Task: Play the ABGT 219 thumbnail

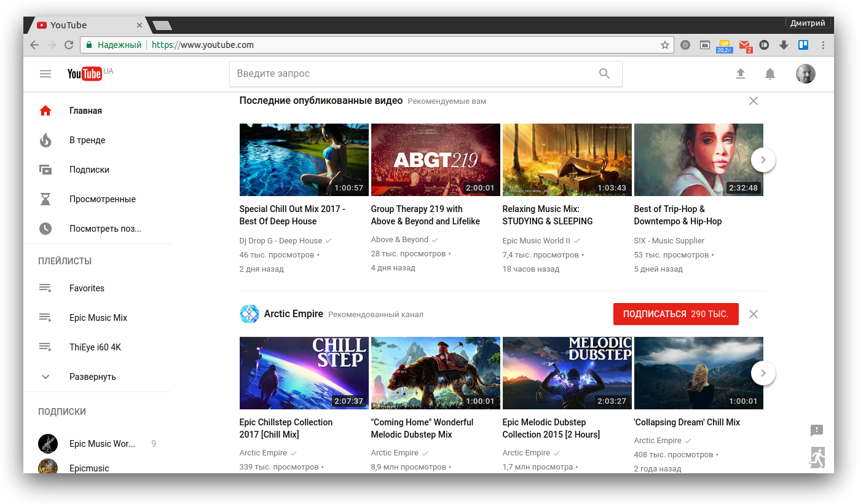Action: pyautogui.click(x=436, y=160)
